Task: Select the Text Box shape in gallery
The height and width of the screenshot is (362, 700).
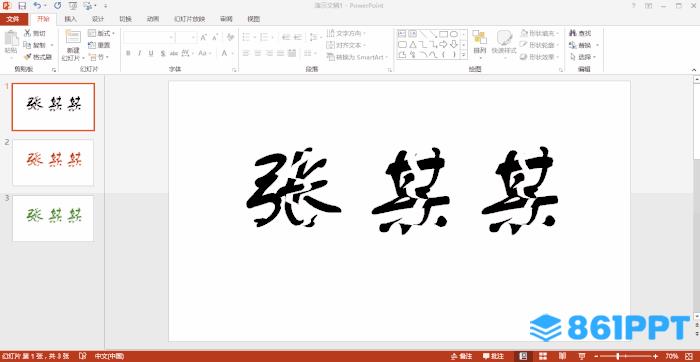Action: 402,34
